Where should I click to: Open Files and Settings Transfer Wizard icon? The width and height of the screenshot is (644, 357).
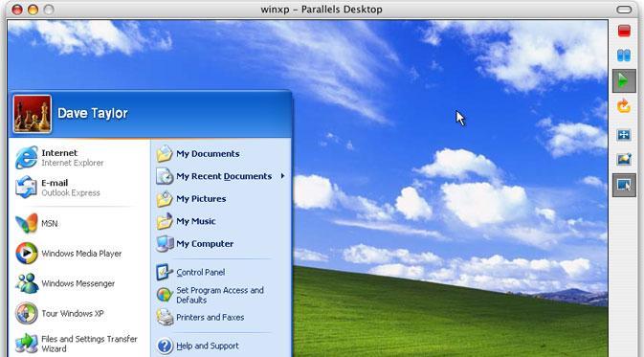tap(26, 344)
